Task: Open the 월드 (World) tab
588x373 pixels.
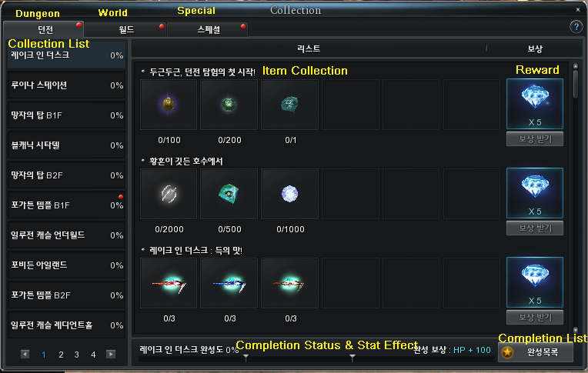Action: coord(125,29)
